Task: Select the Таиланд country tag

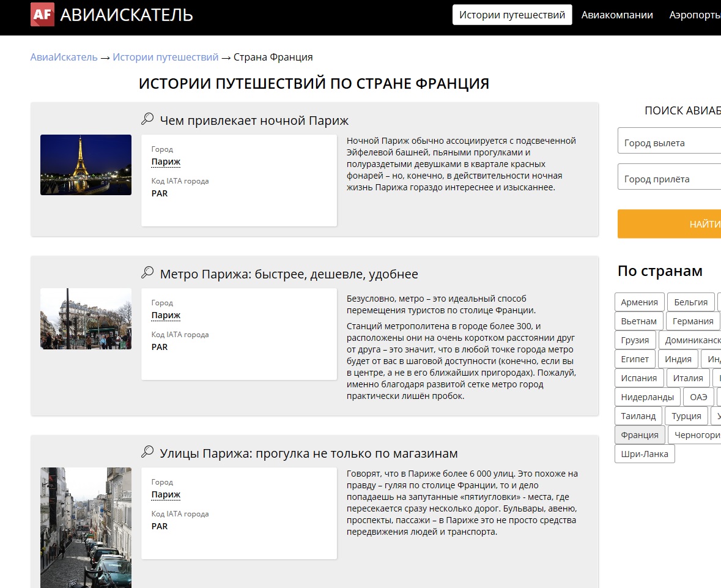Action: [x=638, y=416]
